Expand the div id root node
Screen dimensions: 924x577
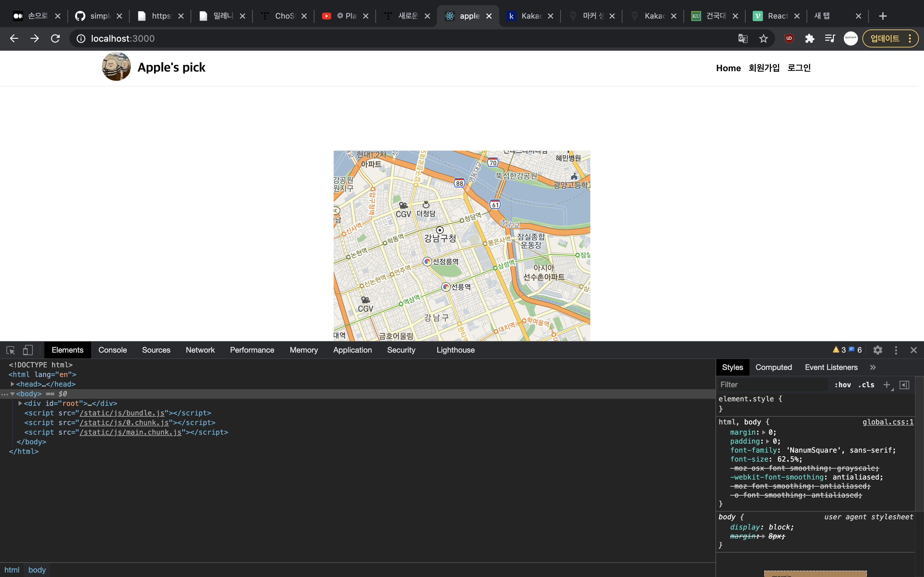click(20, 403)
